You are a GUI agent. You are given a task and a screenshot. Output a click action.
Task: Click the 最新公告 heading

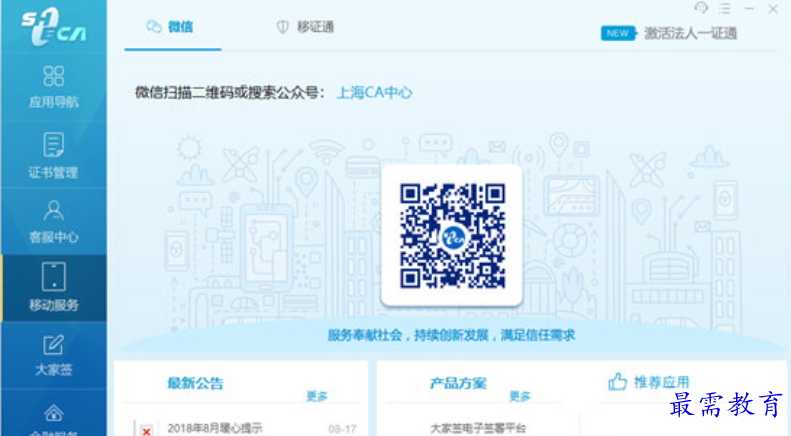coord(195,383)
